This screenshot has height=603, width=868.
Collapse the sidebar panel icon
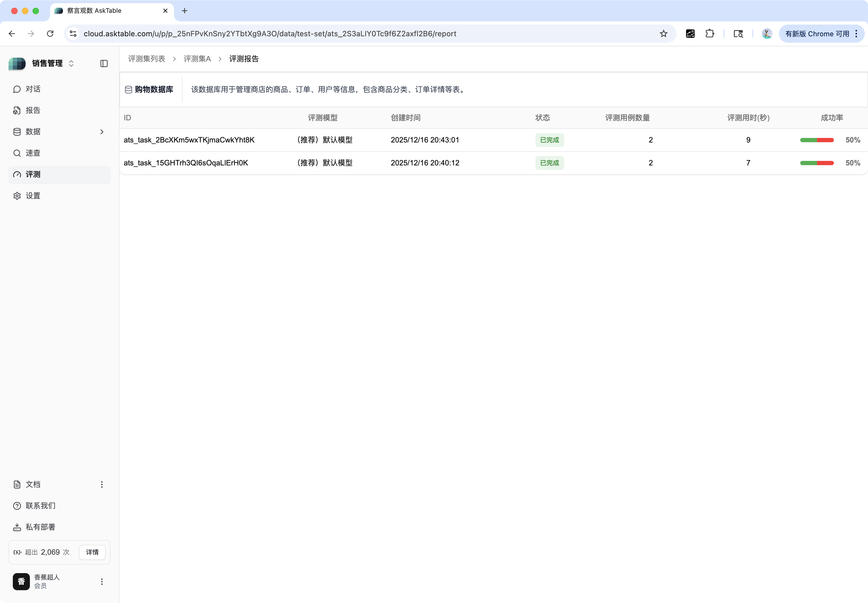pos(104,64)
